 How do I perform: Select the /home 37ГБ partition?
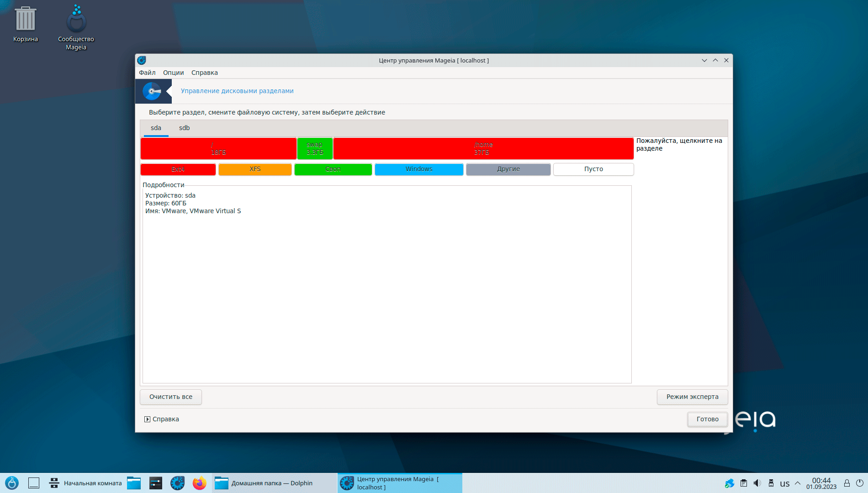pos(483,148)
